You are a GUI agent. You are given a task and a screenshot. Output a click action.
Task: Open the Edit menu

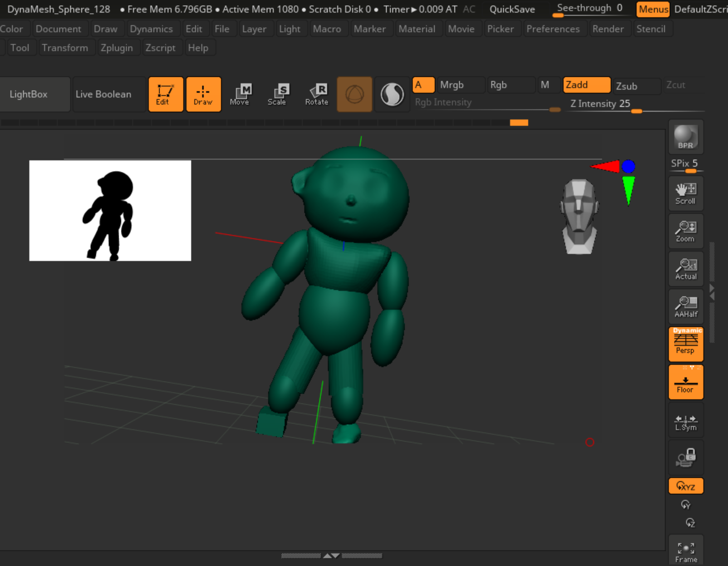coord(194,29)
